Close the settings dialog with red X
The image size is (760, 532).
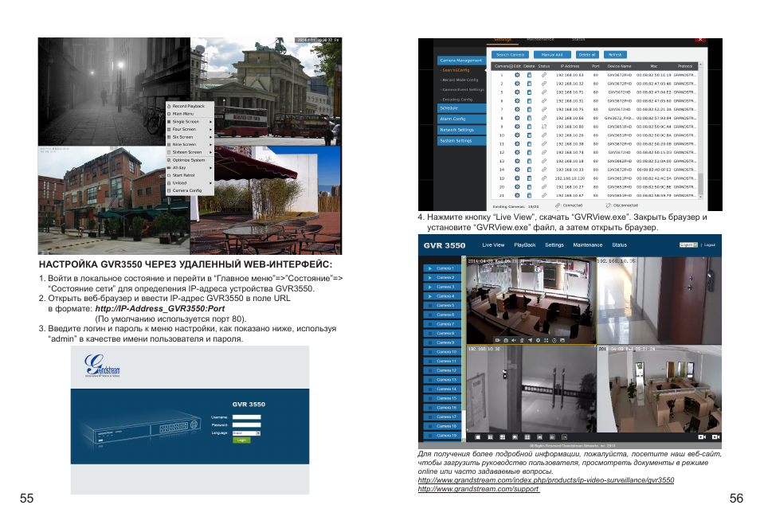(x=700, y=40)
